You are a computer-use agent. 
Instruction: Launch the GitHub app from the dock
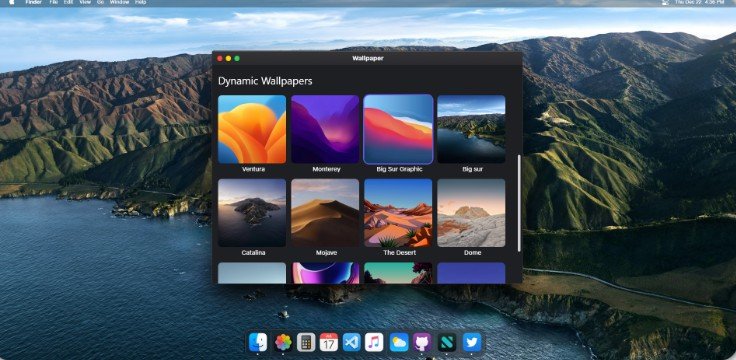422,342
